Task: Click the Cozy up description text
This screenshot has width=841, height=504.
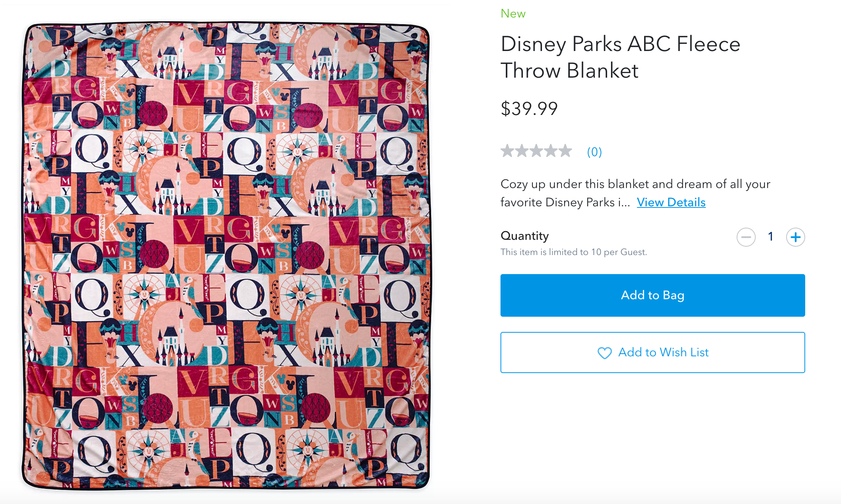Action: (x=635, y=184)
